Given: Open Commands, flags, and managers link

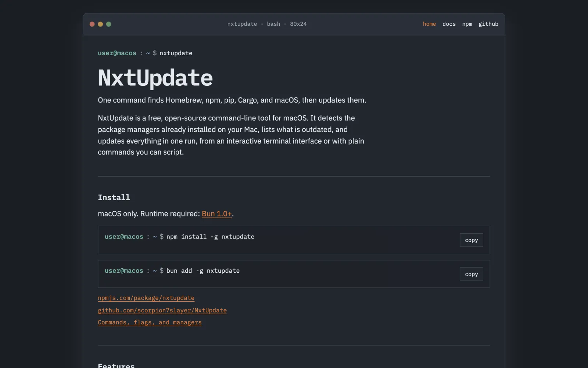Looking at the screenshot, I should (150, 322).
